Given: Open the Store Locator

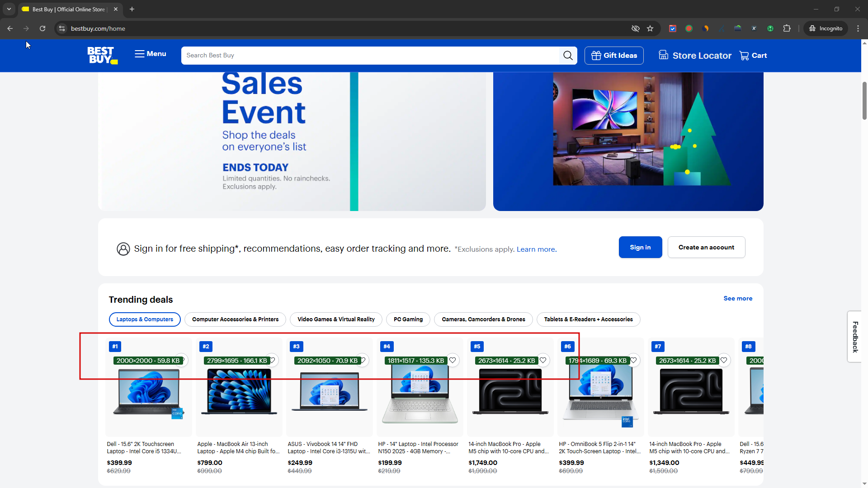Looking at the screenshot, I should (695, 56).
